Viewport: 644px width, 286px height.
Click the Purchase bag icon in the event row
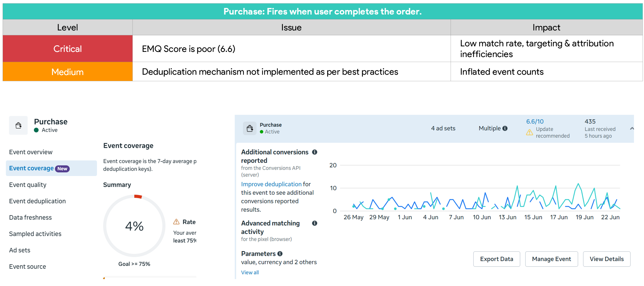pos(250,129)
